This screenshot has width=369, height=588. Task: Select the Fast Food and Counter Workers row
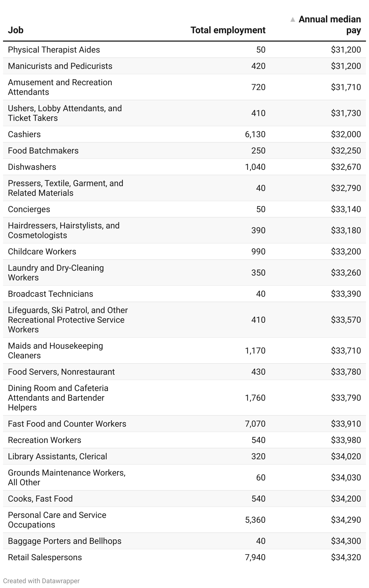pyautogui.click(x=184, y=424)
